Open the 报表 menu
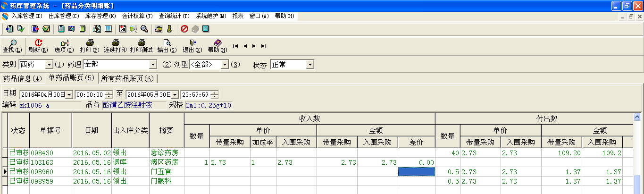The image size is (644, 194). 238,16
